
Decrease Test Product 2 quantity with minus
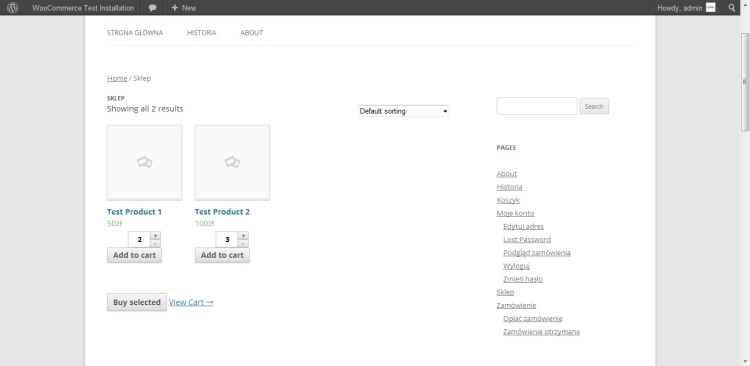pos(243,244)
